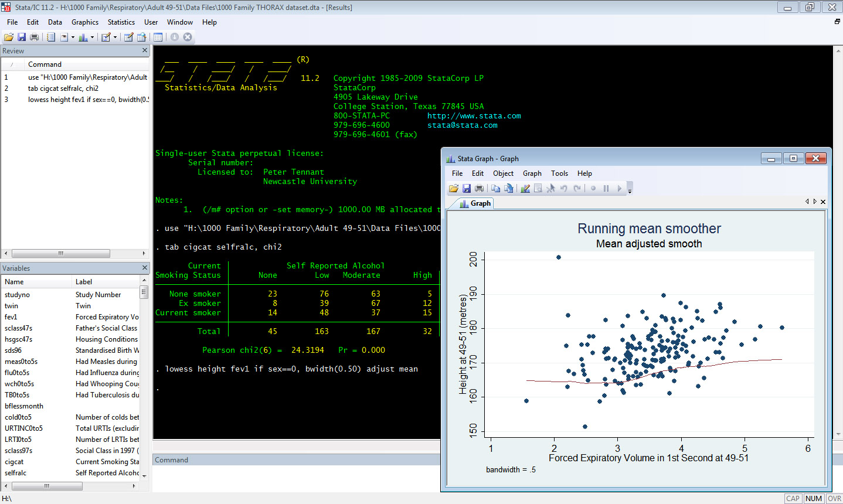Open the Graph button's dropdown arrow
843x504 pixels.
92,36
